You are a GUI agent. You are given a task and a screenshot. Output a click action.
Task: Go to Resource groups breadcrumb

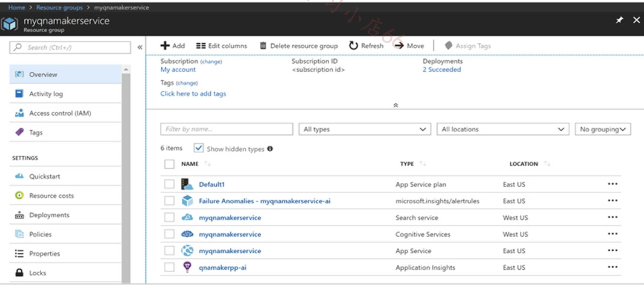(59, 7)
